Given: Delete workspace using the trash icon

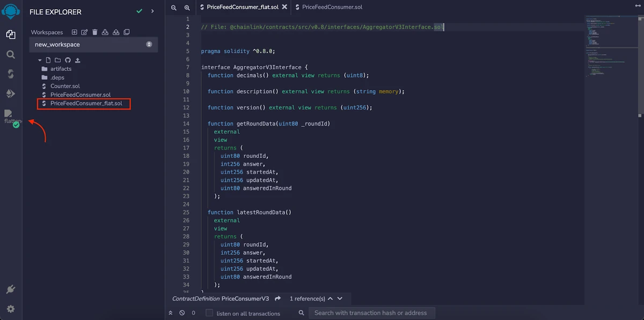Looking at the screenshot, I should pyautogui.click(x=95, y=32).
